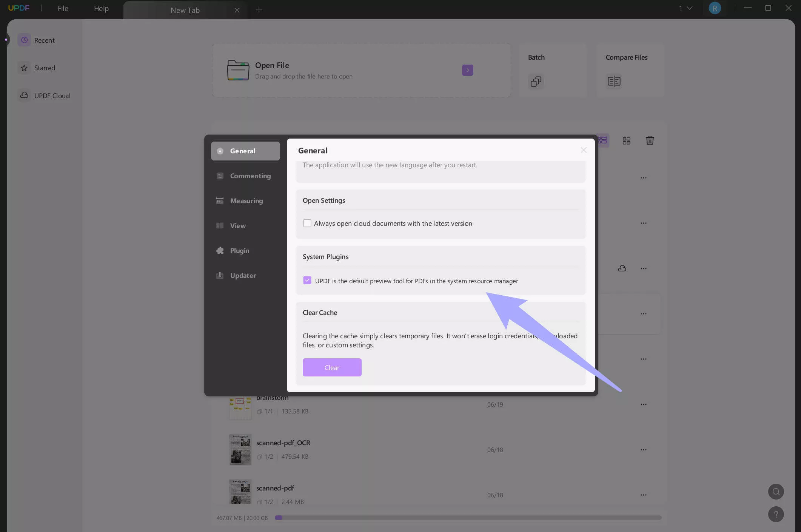
Task: Click the Open File folder icon
Action: pos(238,70)
